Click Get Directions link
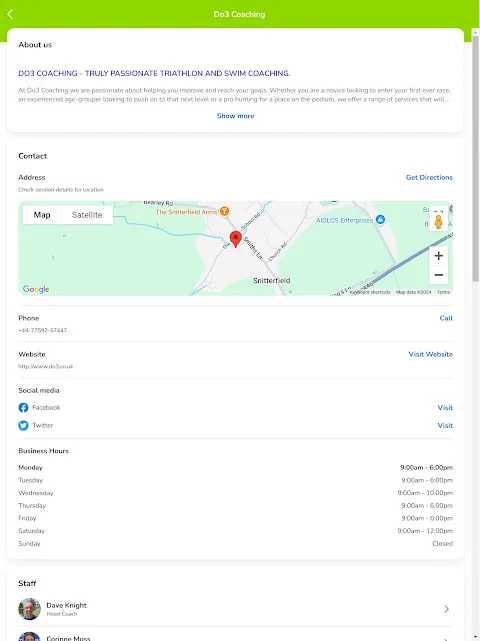The width and height of the screenshot is (480, 641). (429, 177)
